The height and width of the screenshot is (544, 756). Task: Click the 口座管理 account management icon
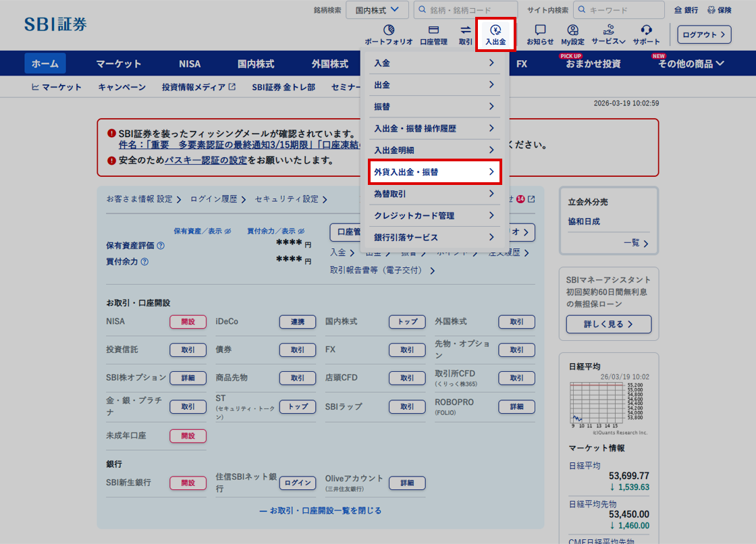point(433,30)
